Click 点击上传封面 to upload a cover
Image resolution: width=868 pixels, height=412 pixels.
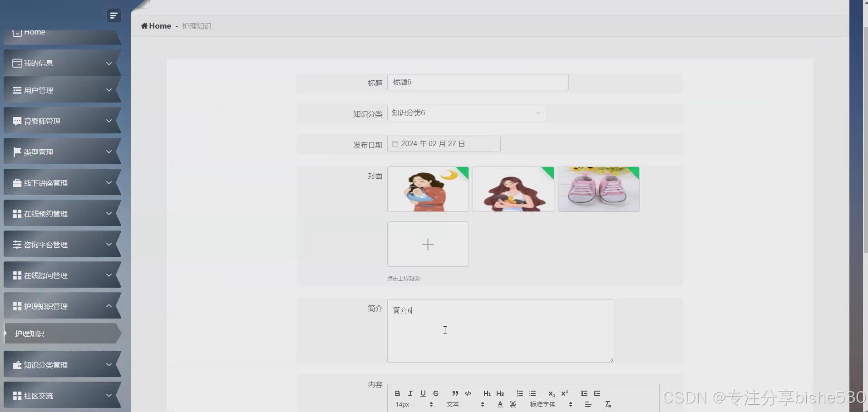point(403,278)
